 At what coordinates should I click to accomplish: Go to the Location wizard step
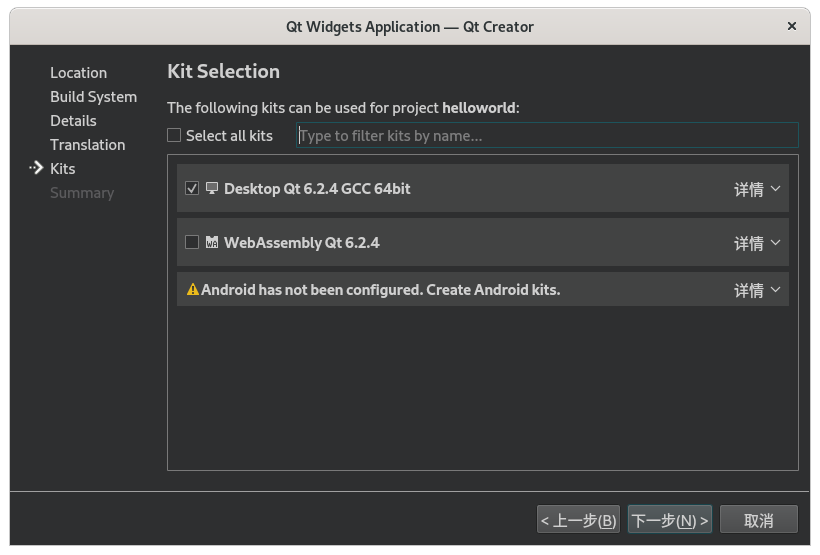tap(78, 73)
